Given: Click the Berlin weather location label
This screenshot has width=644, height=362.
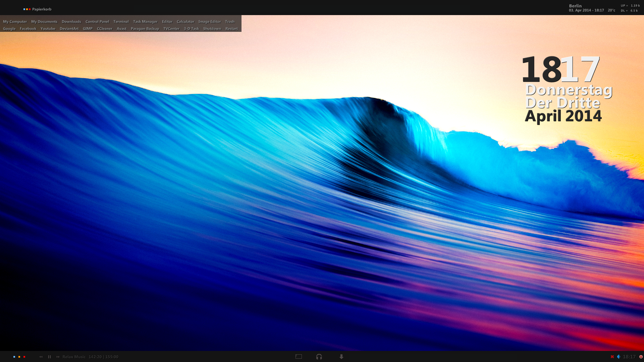Looking at the screenshot, I should pyautogui.click(x=575, y=6).
